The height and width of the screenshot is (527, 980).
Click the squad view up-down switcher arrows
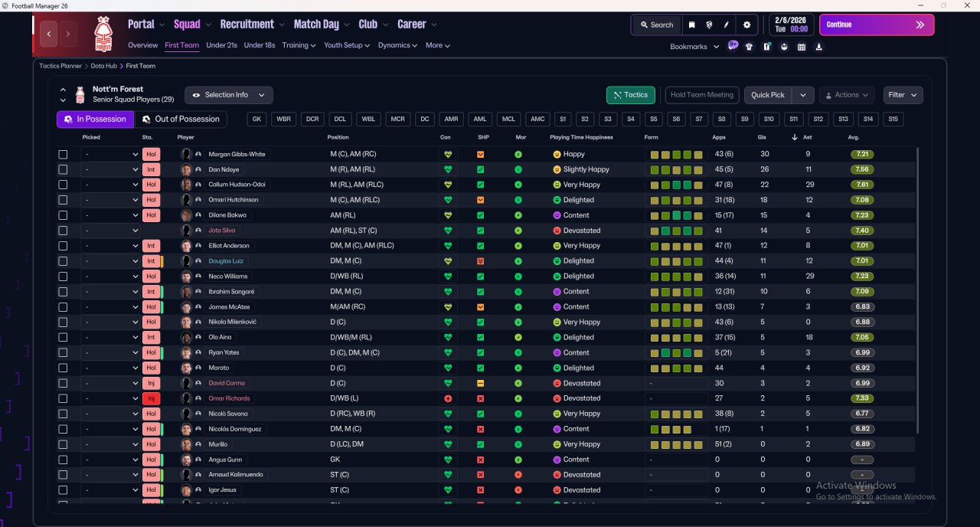63,95
